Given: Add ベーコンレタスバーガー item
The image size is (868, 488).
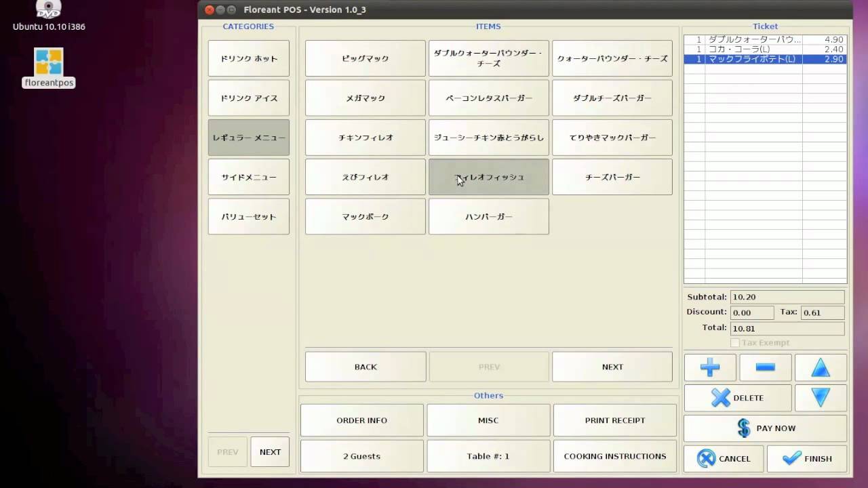Looking at the screenshot, I should (489, 98).
